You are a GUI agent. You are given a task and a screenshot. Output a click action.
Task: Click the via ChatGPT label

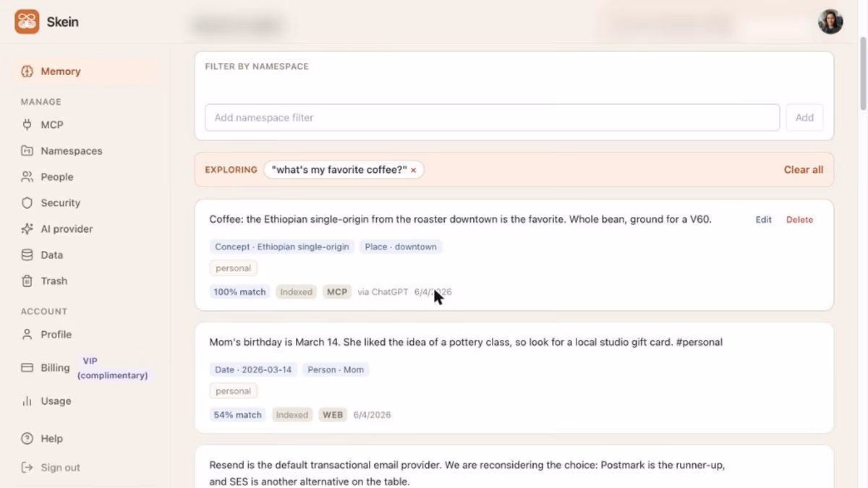point(383,292)
